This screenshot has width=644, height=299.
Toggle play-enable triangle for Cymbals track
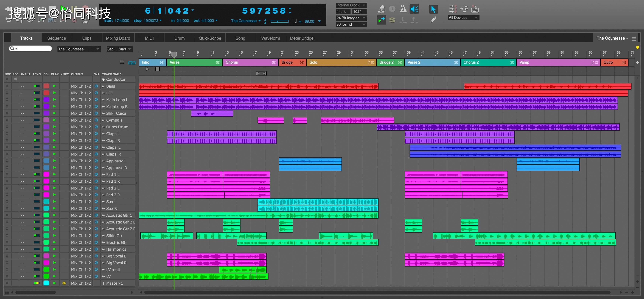pos(54,120)
